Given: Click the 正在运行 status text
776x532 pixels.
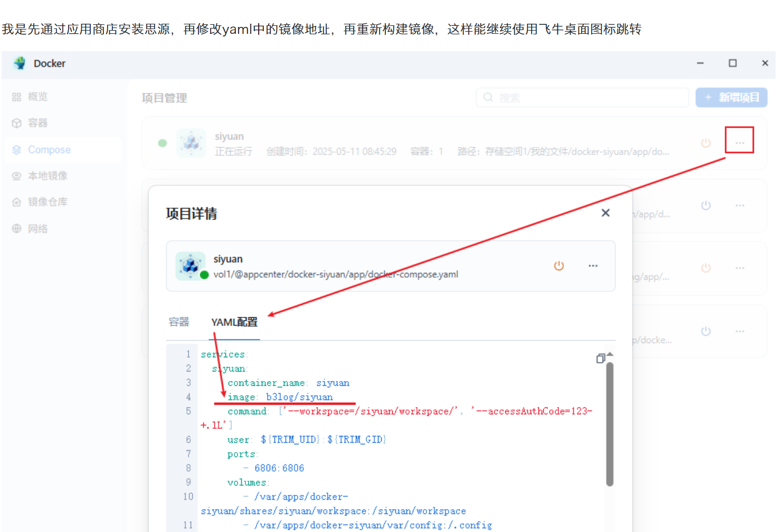Looking at the screenshot, I should click(x=233, y=152).
